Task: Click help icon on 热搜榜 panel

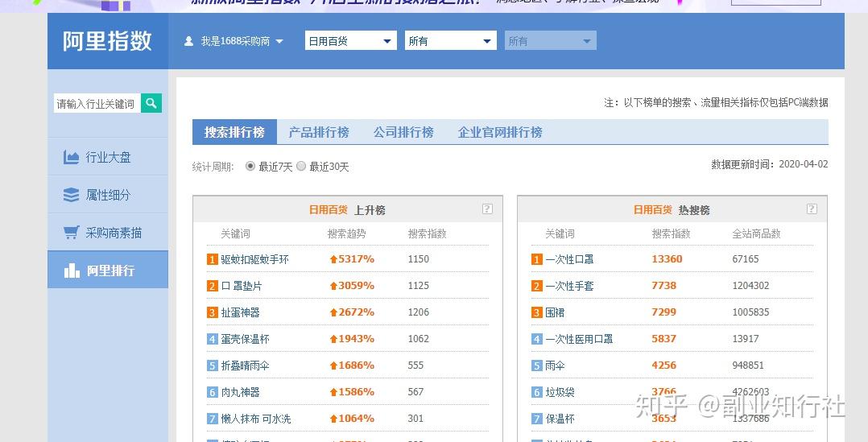Action: coord(812,209)
